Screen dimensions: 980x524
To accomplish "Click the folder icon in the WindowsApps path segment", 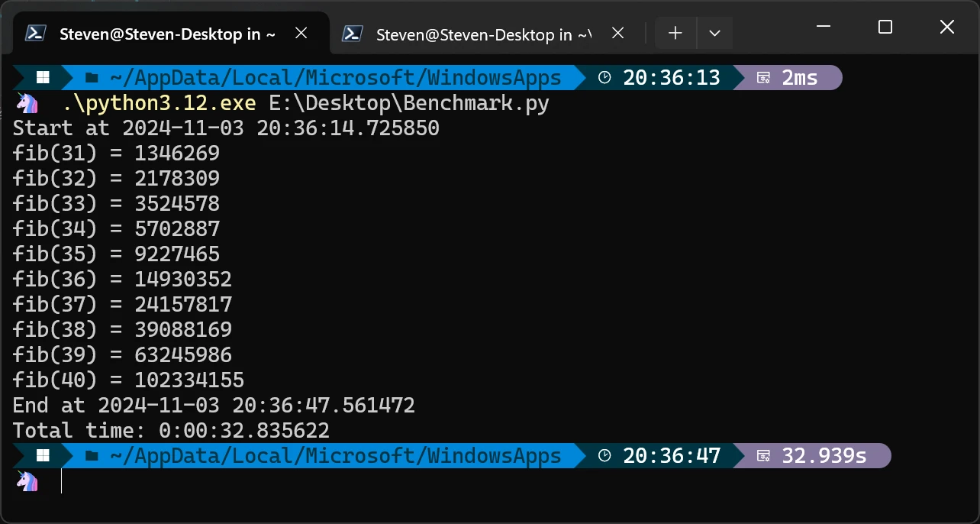I will click(91, 76).
